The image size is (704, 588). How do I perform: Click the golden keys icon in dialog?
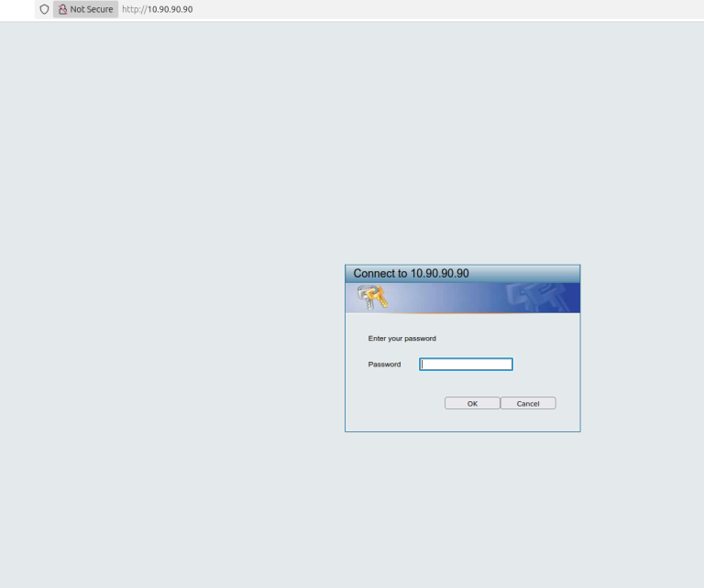click(372, 297)
